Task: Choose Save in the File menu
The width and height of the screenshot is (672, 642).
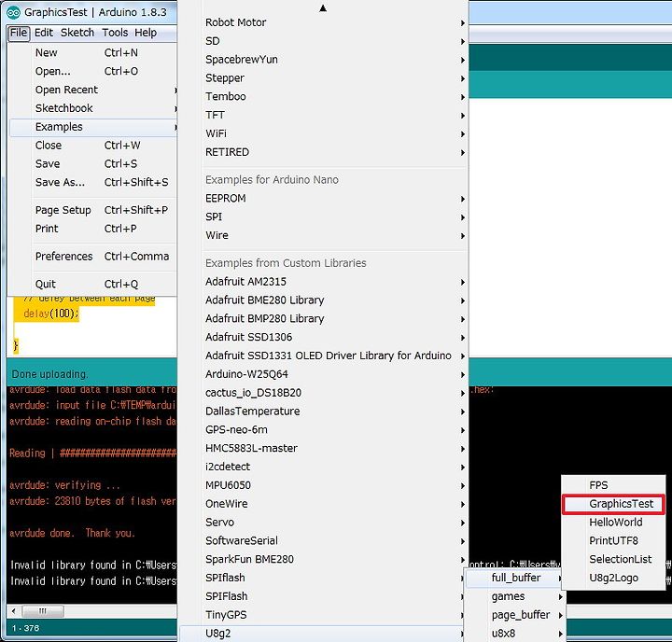Action: (x=93, y=163)
